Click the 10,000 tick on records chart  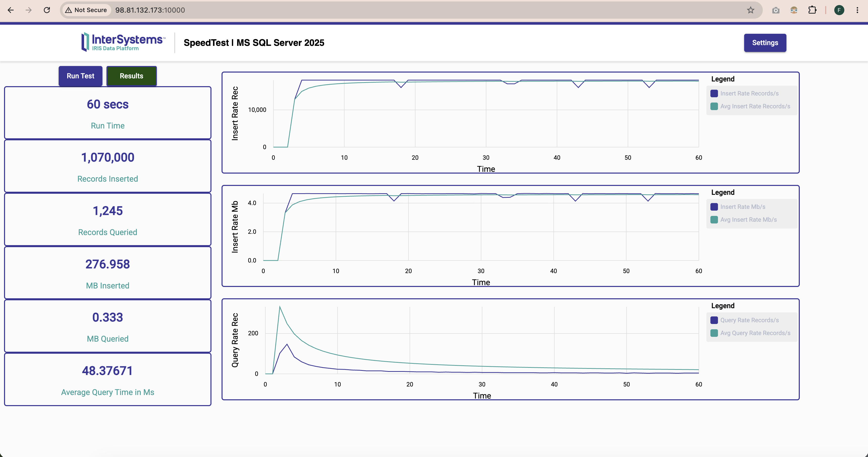click(257, 110)
